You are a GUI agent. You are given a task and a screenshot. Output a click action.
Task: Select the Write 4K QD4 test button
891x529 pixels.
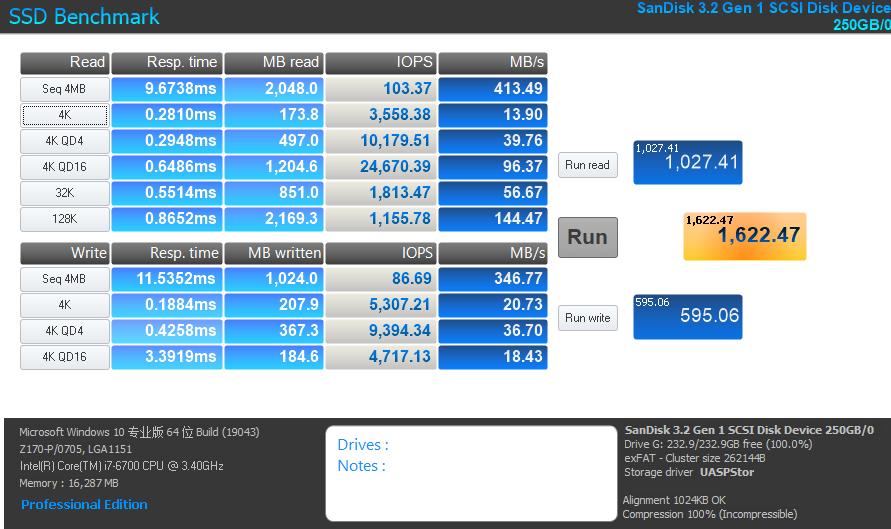(65, 331)
